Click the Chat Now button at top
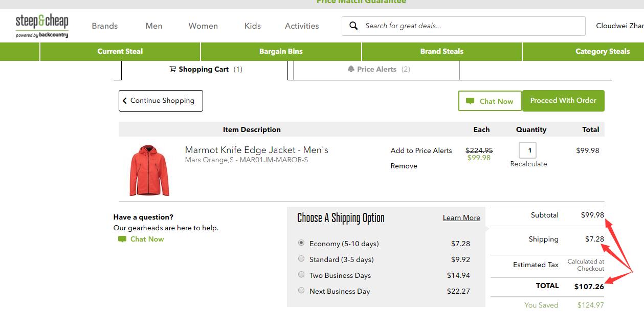 [490, 101]
